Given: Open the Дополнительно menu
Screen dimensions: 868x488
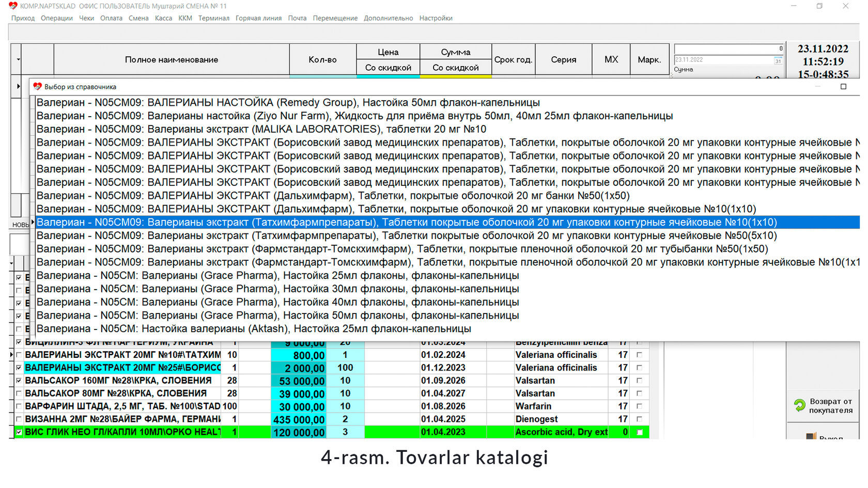Looking at the screenshot, I should [x=388, y=18].
